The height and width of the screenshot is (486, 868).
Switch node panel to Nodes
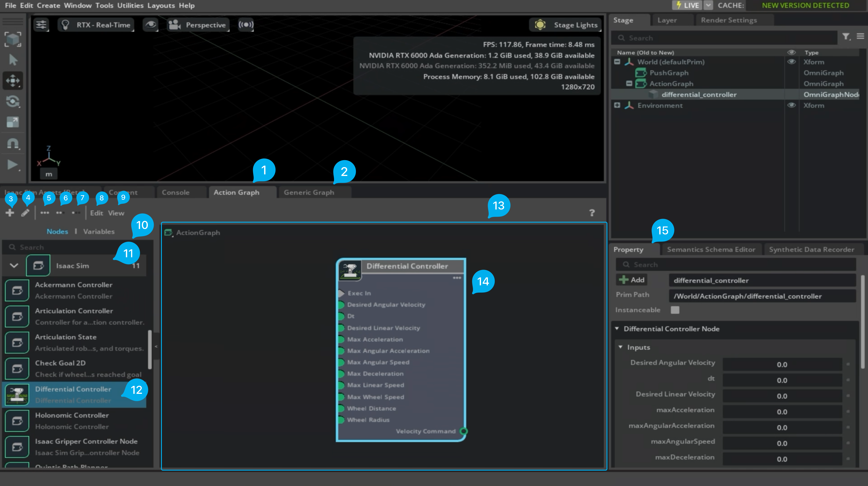[x=57, y=231]
